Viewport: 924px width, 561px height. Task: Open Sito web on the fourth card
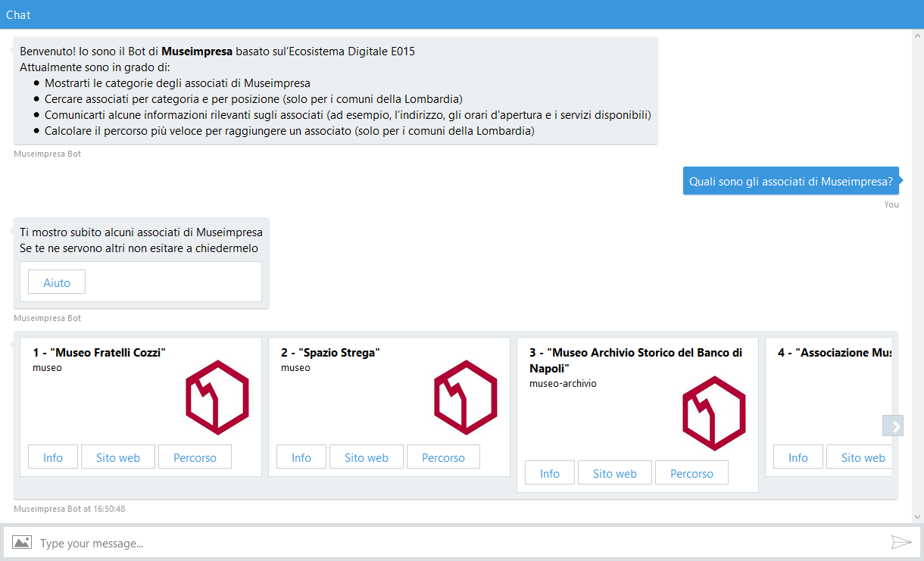click(x=862, y=457)
